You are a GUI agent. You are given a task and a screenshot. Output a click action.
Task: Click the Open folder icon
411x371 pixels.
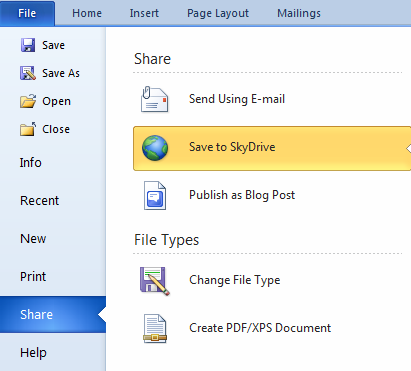pyautogui.click(x=28, y=101)
